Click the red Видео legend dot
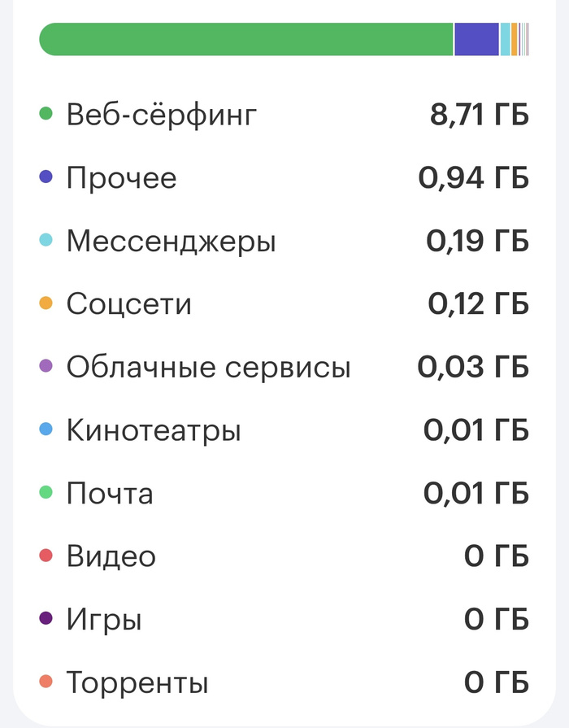Screen dimensions: 569x728 tap(46, 556)
